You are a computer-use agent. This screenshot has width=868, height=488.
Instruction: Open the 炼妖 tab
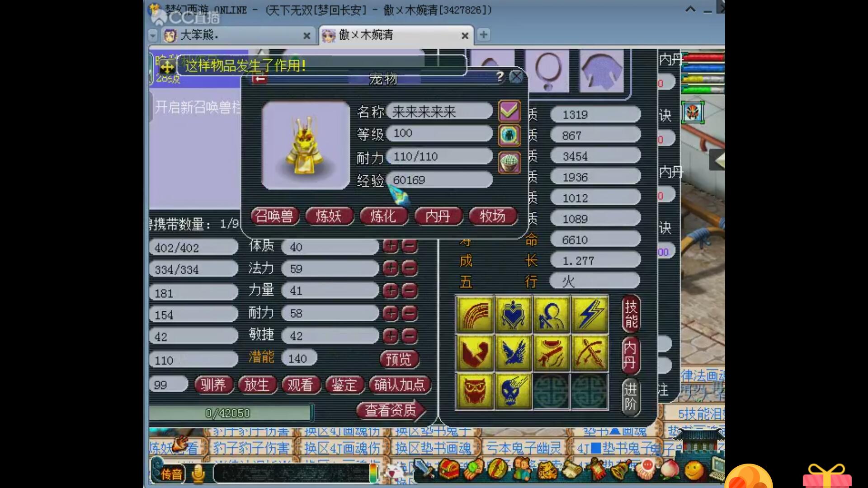tap(329, 216)
